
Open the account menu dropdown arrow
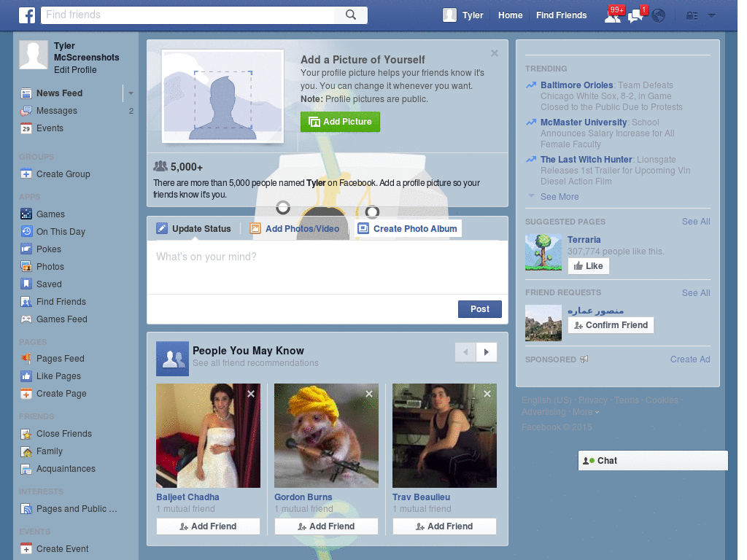(712, 16)
